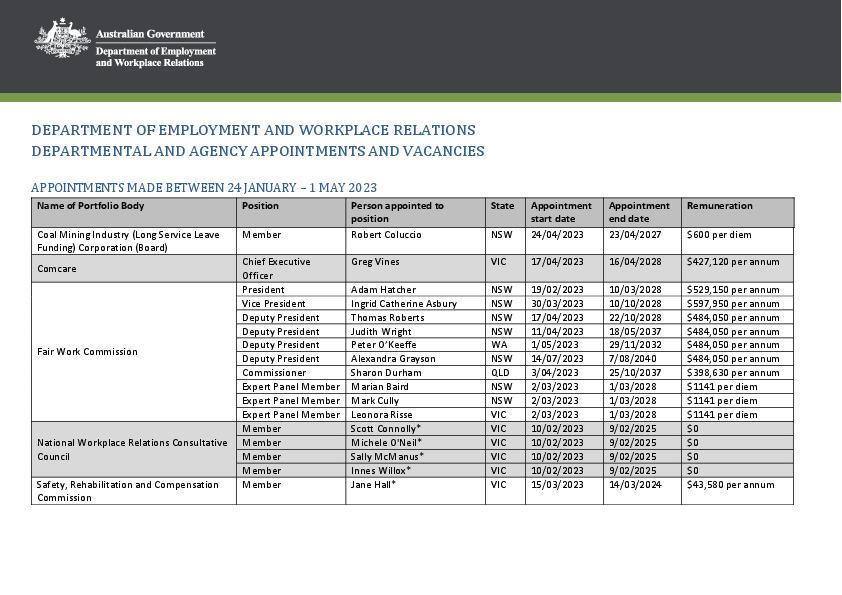Image resolution: width=842 pixels, height=595 pixels.
Task: Click the start date '30/03/2023'
Action: 557,303
